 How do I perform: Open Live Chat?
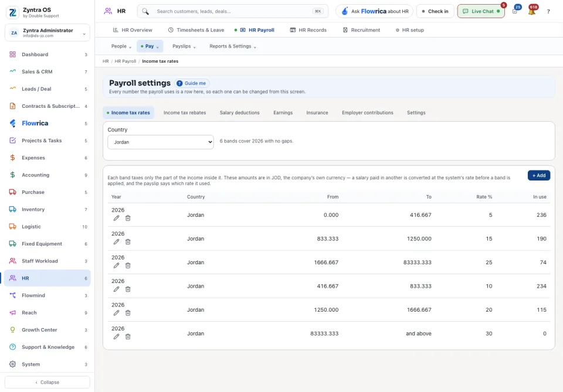[x=481, y=12]
